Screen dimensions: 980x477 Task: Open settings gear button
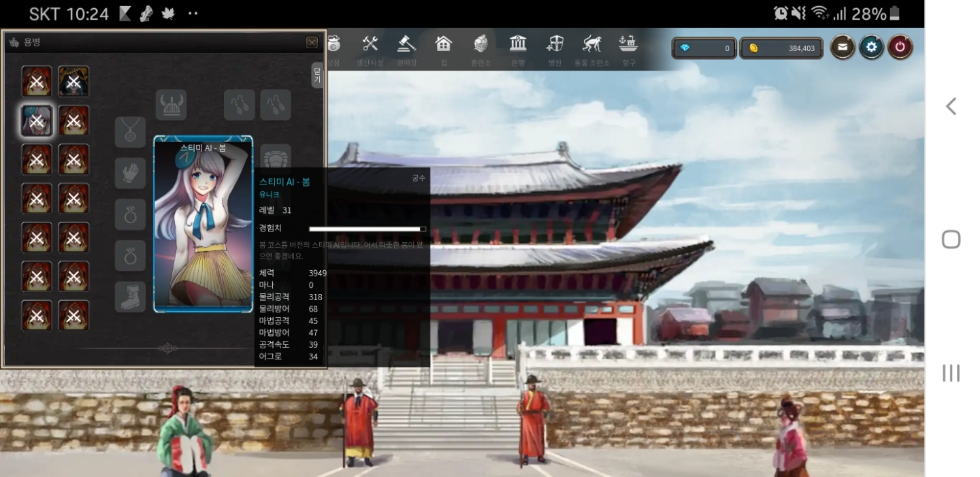(871, 47)
